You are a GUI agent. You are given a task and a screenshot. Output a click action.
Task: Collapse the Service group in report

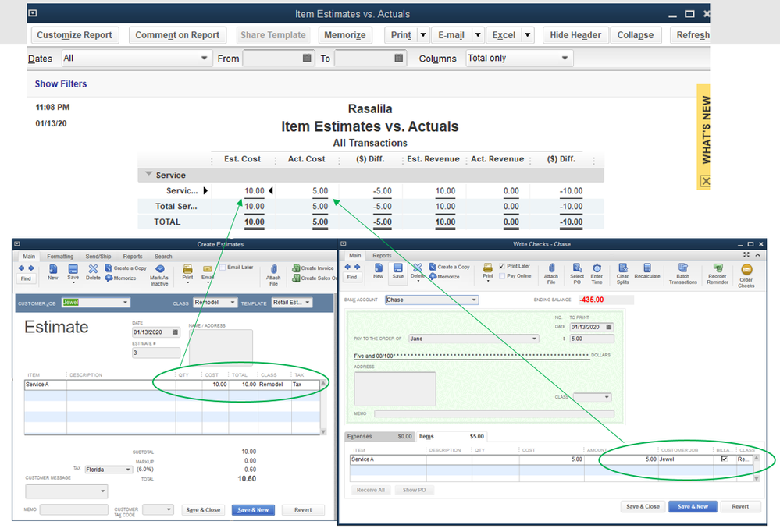148,174
